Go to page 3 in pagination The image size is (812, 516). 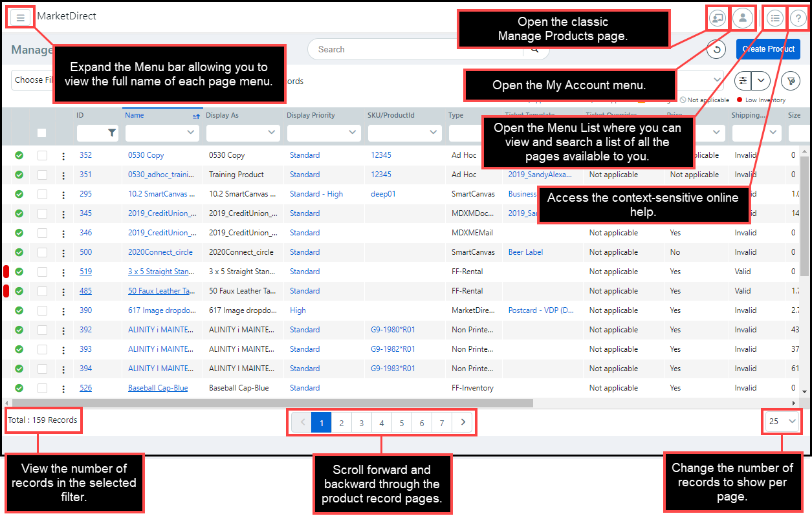(x=361, y=423)
